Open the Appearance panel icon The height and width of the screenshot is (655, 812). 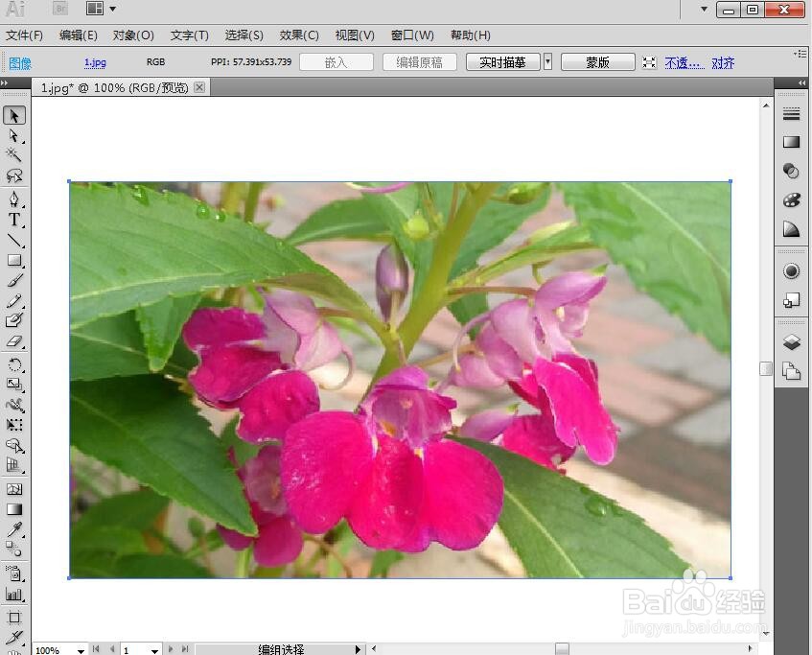click(791, 271)
